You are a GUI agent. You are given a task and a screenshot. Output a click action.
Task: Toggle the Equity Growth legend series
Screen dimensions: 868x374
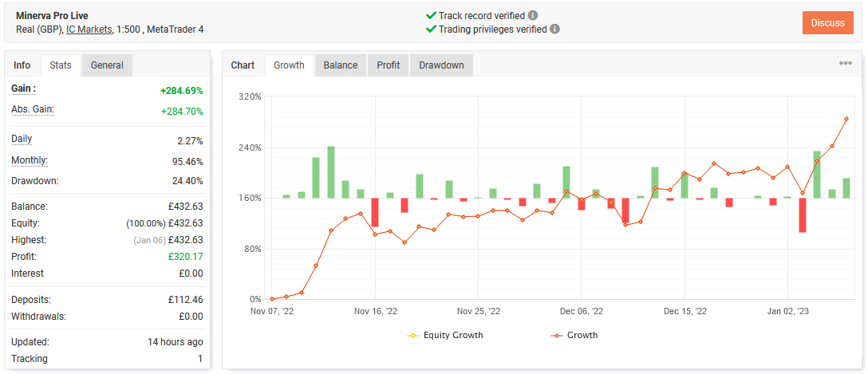point(445,335)
